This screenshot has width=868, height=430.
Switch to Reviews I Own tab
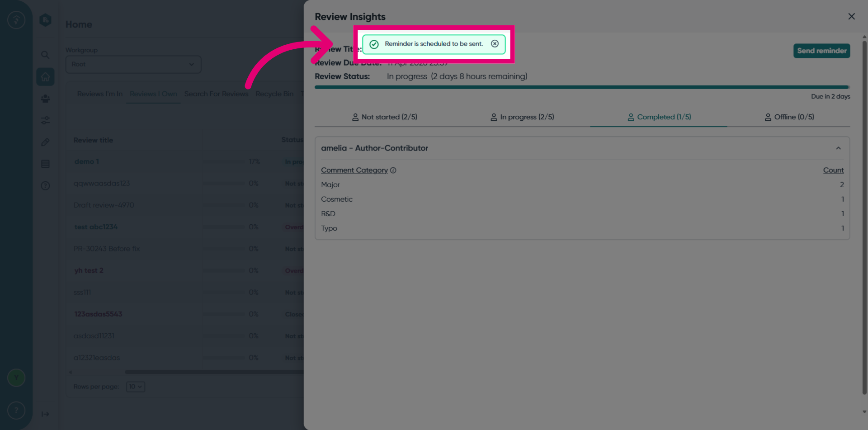tap(153, 94)
